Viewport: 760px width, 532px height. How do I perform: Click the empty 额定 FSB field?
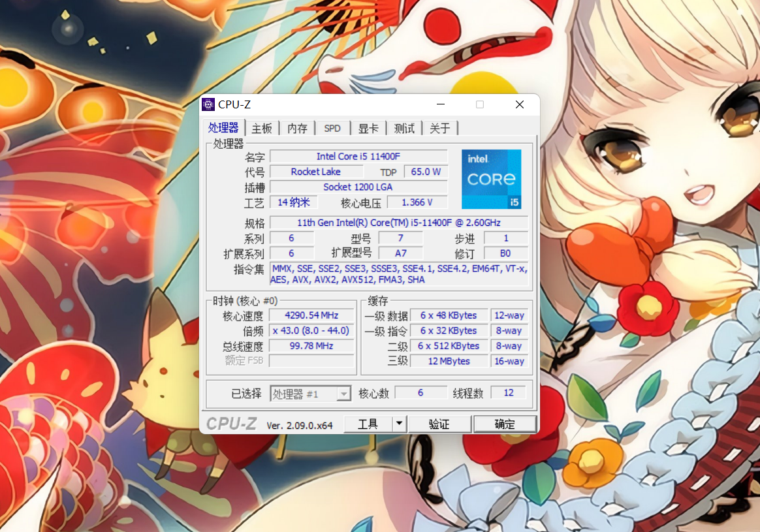pyautogui.click(x=311, y=361)
